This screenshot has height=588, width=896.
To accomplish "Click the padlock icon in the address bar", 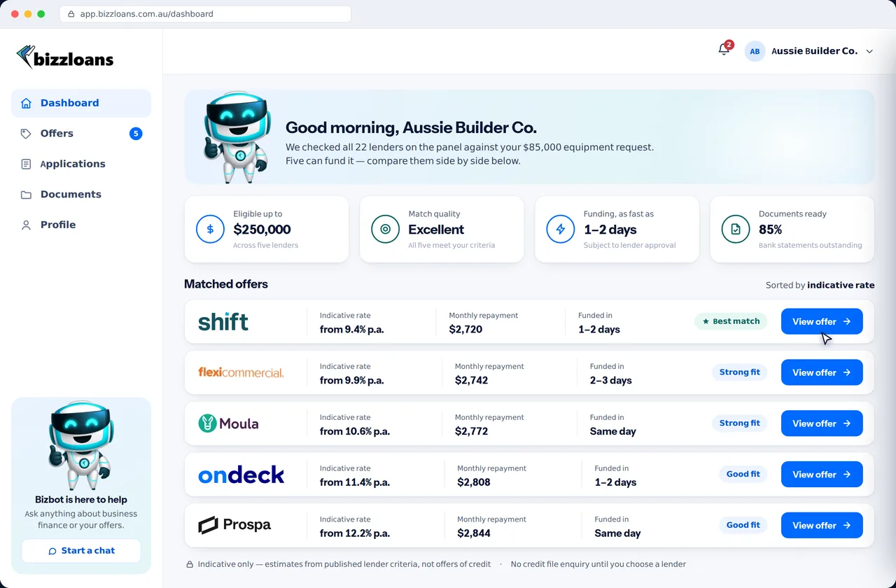I will coord(71,14).
